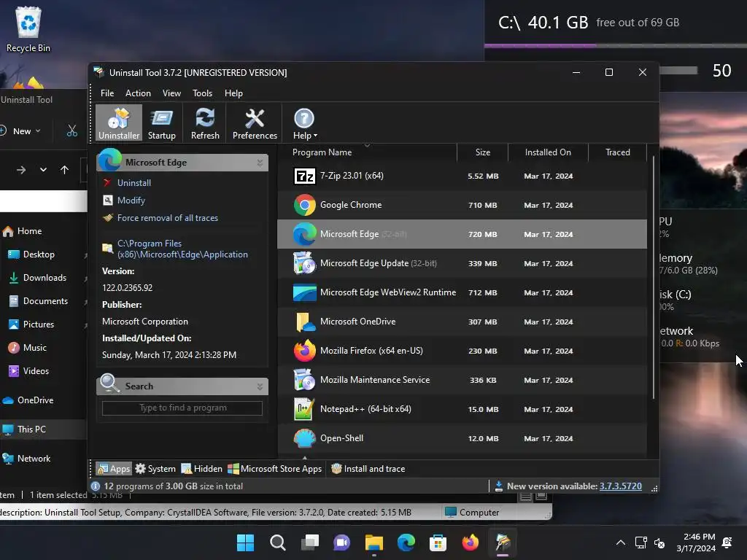Select the Microsoft Edge row icon
This screenshot has height=560, width=747.
coord(304,234)
